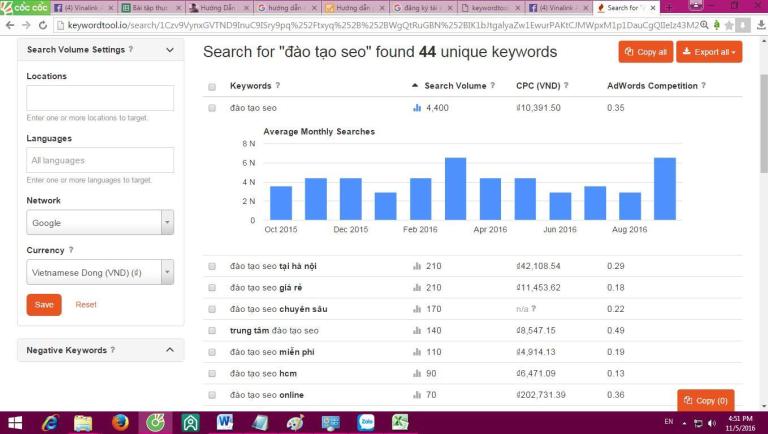Show trend chart for đào tạo seo hcm
768x434 pixels.
tap(417, 373)
